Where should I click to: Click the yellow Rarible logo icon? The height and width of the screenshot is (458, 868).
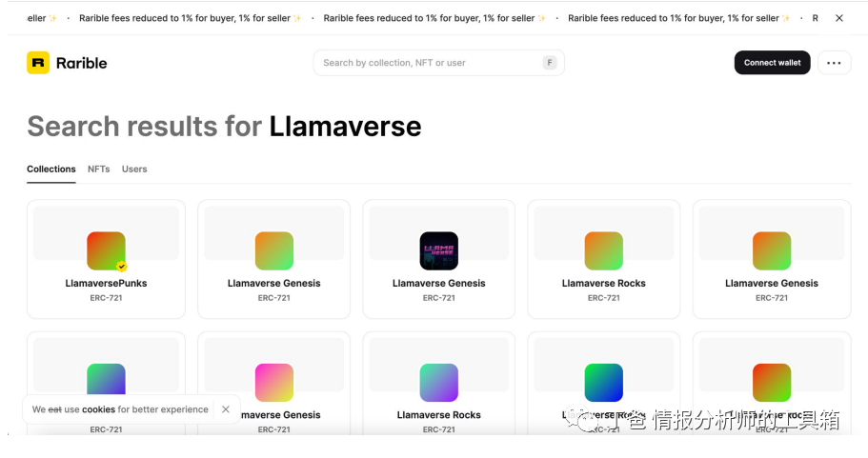pos(38,63)
